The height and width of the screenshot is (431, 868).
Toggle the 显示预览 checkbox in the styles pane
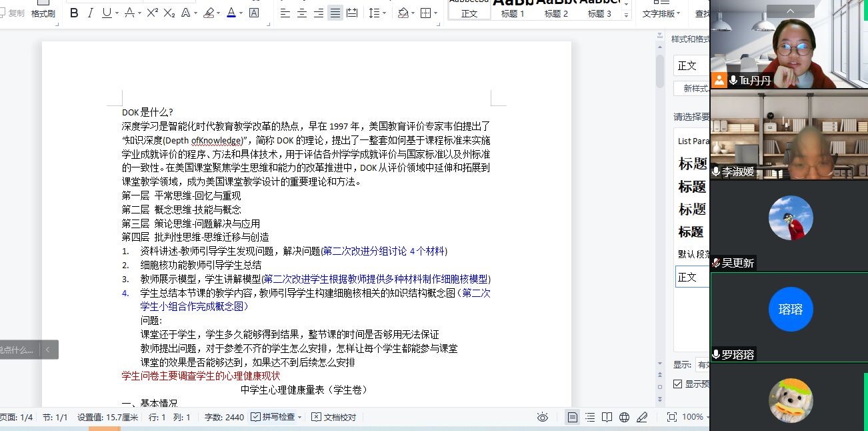coord(677,384)
